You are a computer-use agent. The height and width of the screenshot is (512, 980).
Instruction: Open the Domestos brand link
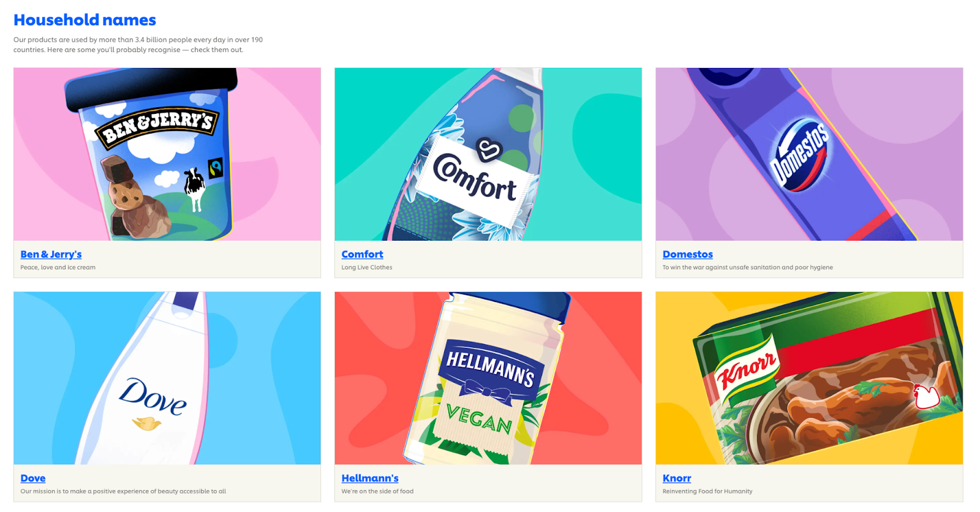687,254
